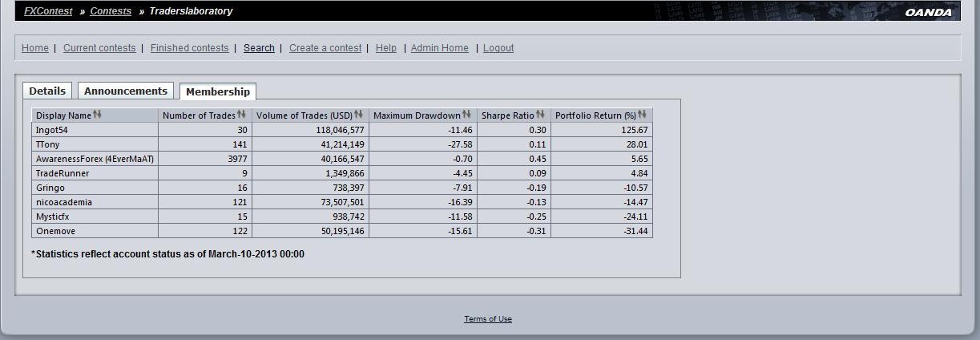Select the TradeRunner member name
Screen dimensions: 980x340
[x=63, y=173]
